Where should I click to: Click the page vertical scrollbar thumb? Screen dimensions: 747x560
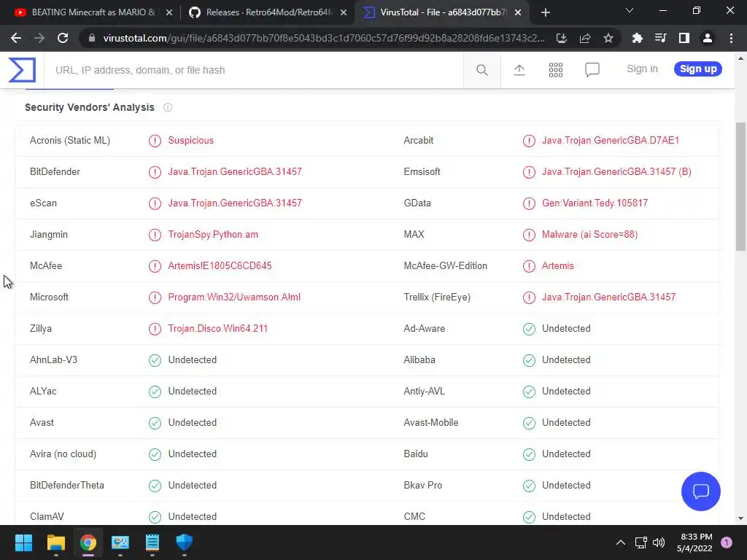coord(740,186)
